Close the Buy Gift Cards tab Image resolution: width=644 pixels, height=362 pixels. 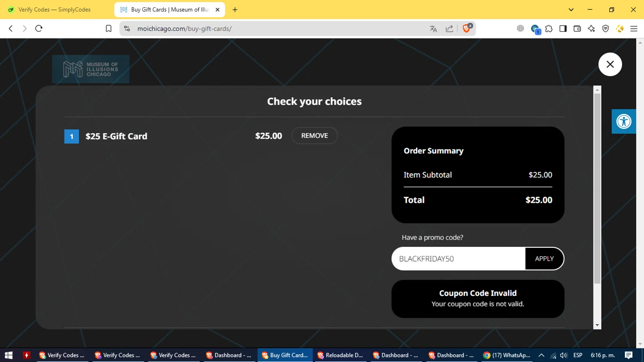point(217,9)
